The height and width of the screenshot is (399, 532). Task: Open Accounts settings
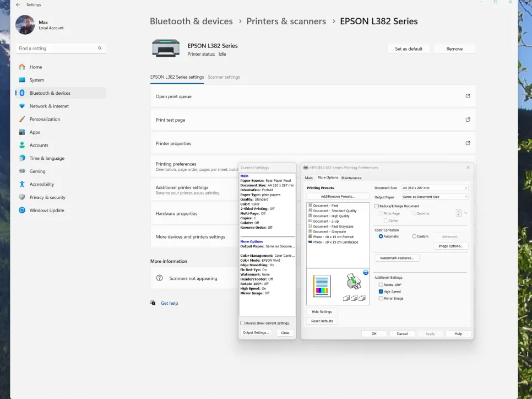[x=61, y=145]
